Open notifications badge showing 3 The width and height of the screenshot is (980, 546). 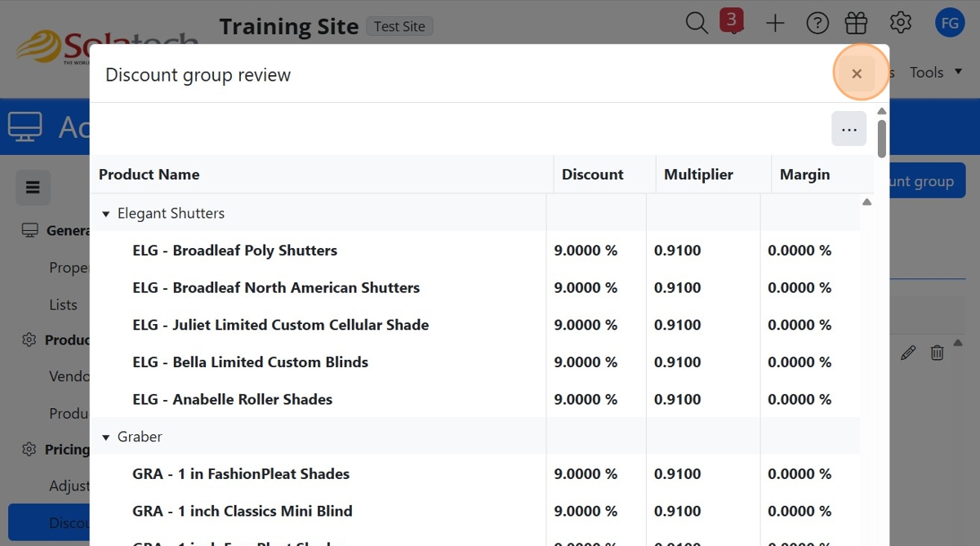732,20
